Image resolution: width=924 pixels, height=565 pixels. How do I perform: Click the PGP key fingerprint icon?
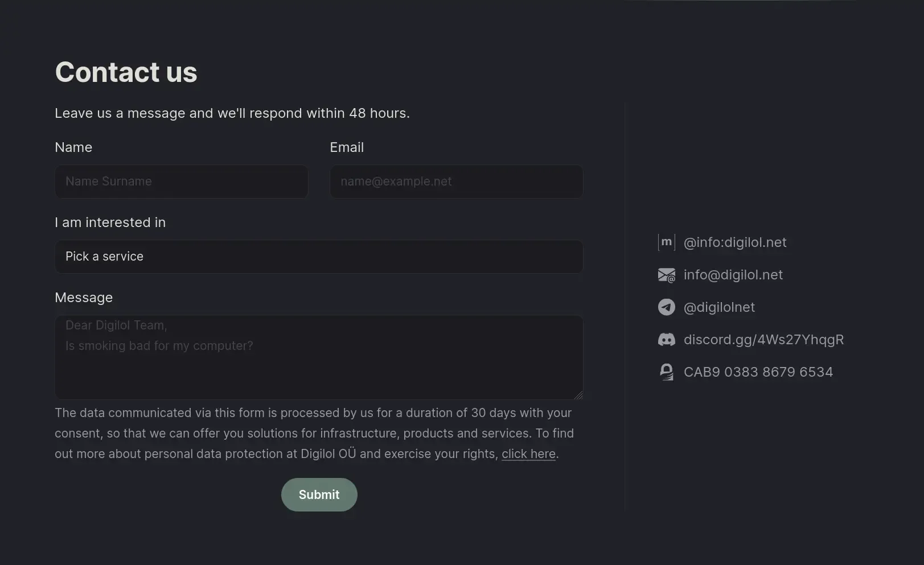point(666,372)
